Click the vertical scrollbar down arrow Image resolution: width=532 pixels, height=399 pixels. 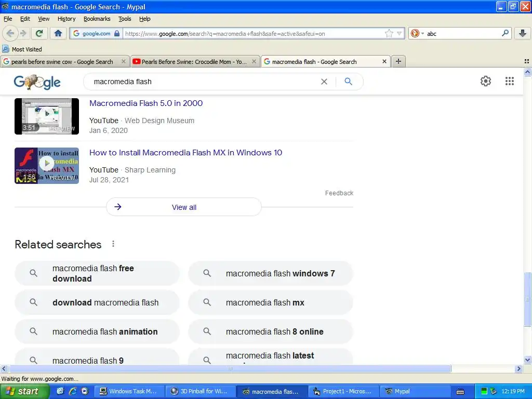(x=527, y=360)
